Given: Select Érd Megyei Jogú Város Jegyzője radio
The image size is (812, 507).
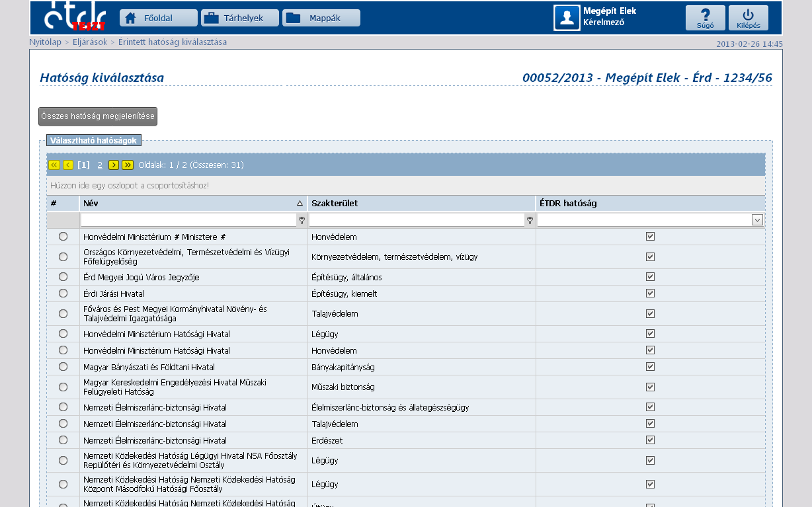Looking at the screenshot, I should pyautogui.click(x=63, y=277).
